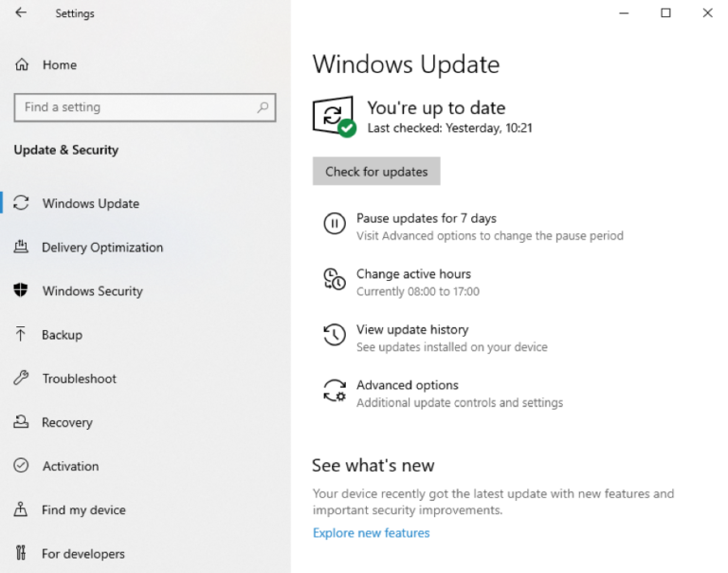Click the 'Windows Update' page title
This screenshot has height=573, width=728.
[406, 65]
